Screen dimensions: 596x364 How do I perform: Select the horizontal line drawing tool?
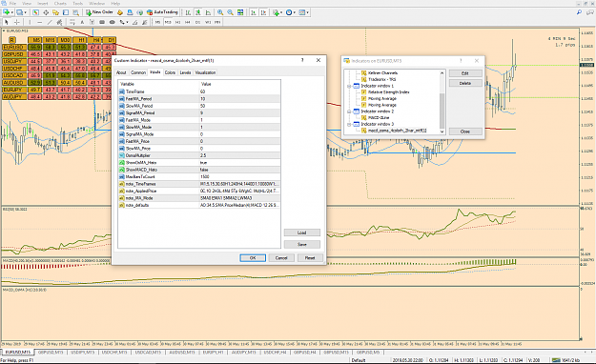pos(39,23)
